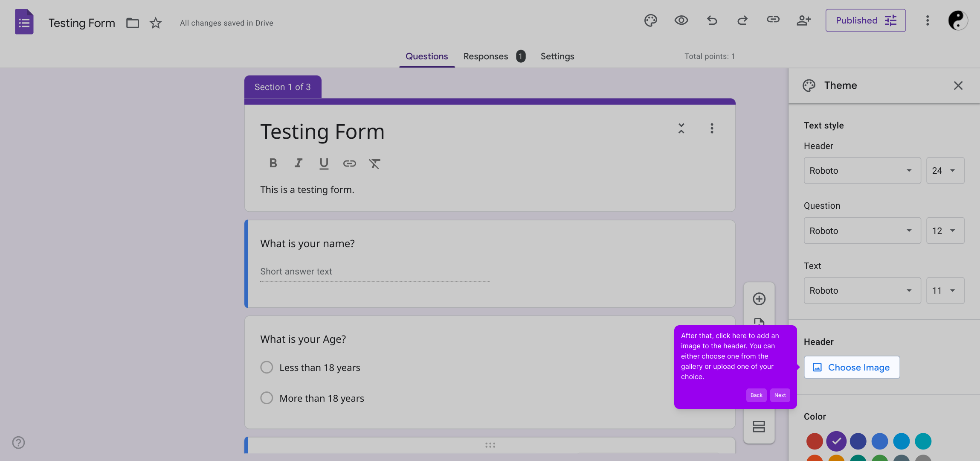Open the Text font size 11 dropdown
Image resolution: width=980 pixels, height=461 pixels.
pyautogui.click(x=945, y=291)
